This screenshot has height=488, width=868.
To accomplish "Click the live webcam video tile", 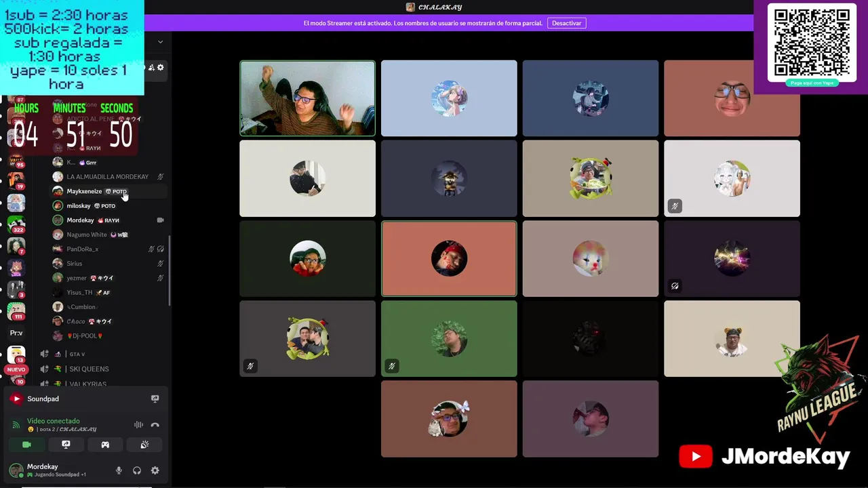I will pyautogui.click(x=307, y=98).
